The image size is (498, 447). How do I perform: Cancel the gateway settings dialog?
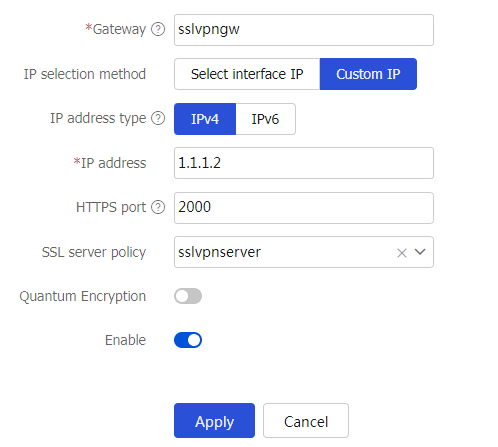pyautogui.click(x=306, y=421)
